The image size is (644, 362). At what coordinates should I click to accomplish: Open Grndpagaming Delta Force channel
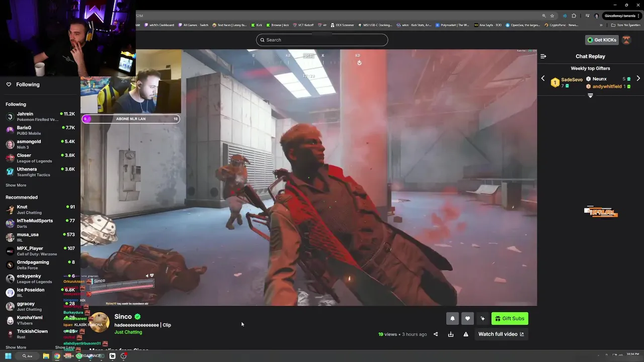coord(40,265)
